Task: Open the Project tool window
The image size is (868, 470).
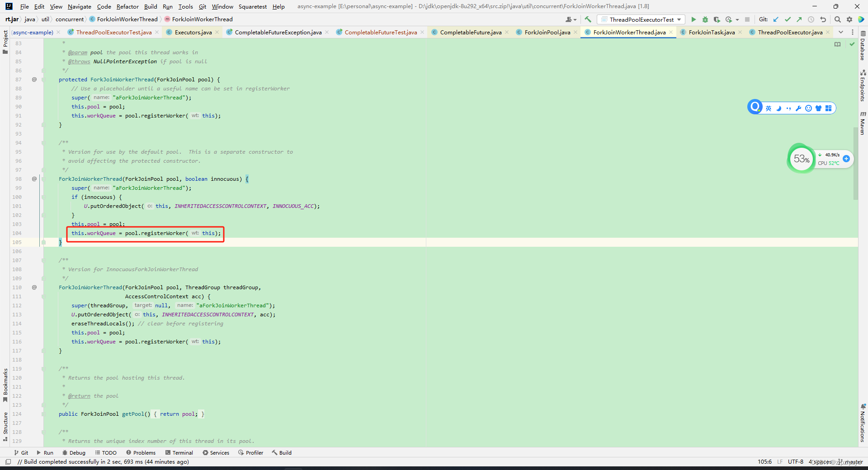Action: 5,42
